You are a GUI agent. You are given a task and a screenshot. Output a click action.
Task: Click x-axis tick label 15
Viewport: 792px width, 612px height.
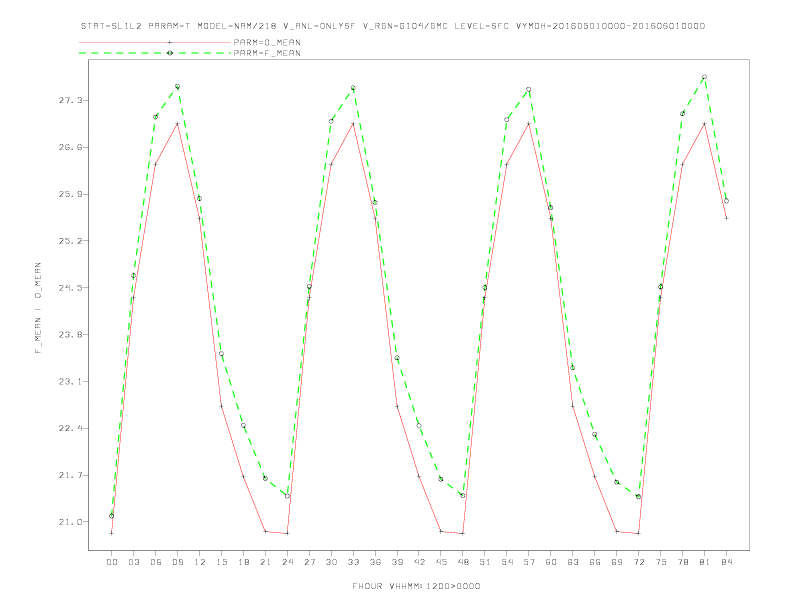221,562
